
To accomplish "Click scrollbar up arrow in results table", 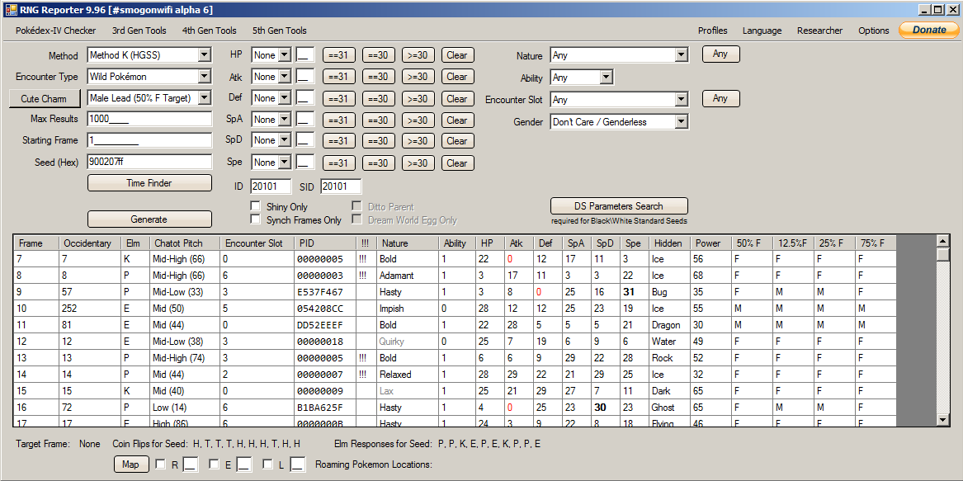I will click(x=943, y=241).
